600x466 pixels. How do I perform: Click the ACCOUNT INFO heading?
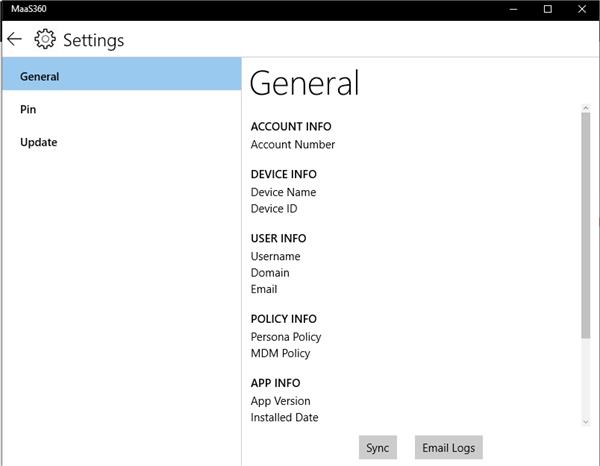pyautogui.click(x=291, y=127)
